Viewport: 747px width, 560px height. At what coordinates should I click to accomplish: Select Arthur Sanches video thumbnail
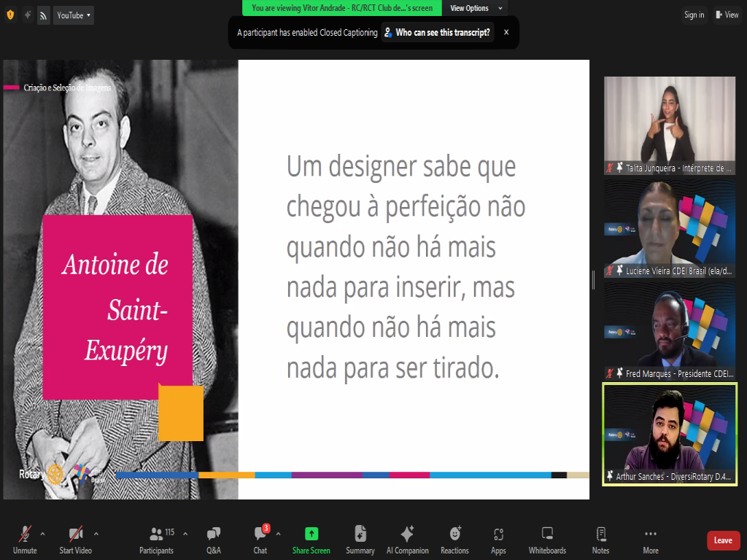tap(670, 433)
